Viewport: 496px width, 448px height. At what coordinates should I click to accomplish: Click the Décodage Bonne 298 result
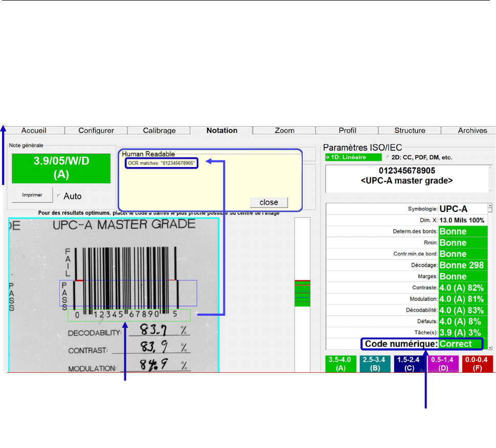click(x=463, y=265)
